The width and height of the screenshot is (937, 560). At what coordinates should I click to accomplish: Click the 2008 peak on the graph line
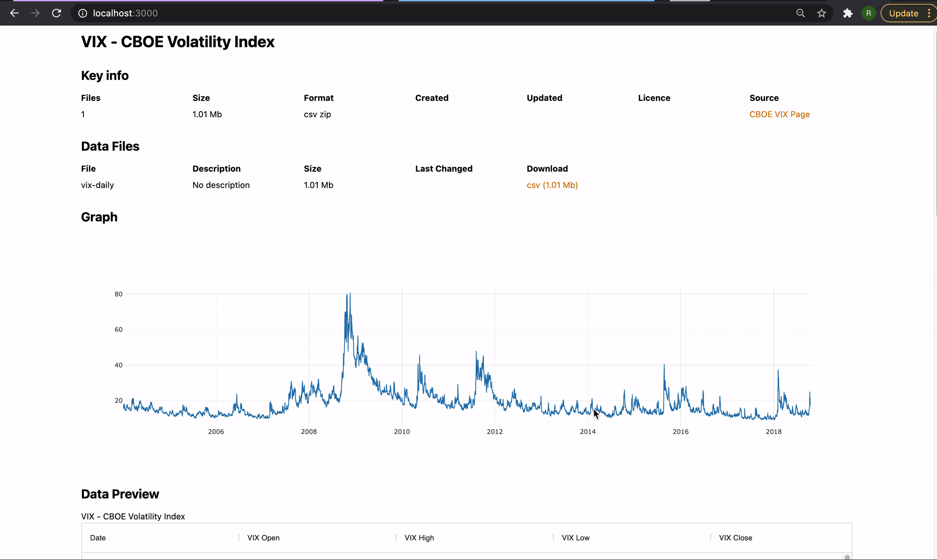click(x=350, y=294)
